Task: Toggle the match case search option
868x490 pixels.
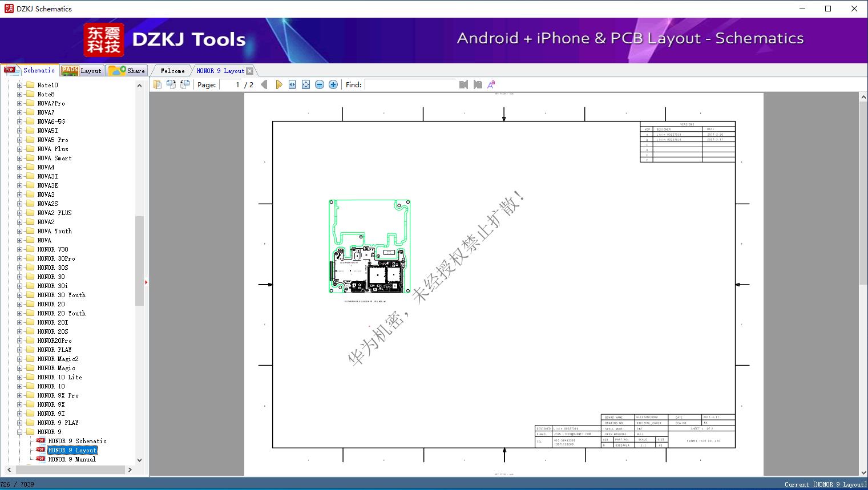Action: tap(491, 84)
